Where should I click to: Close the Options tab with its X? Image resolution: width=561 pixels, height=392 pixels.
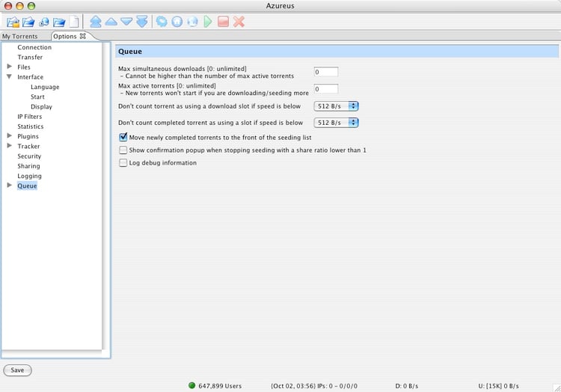(x=82, y=36)
